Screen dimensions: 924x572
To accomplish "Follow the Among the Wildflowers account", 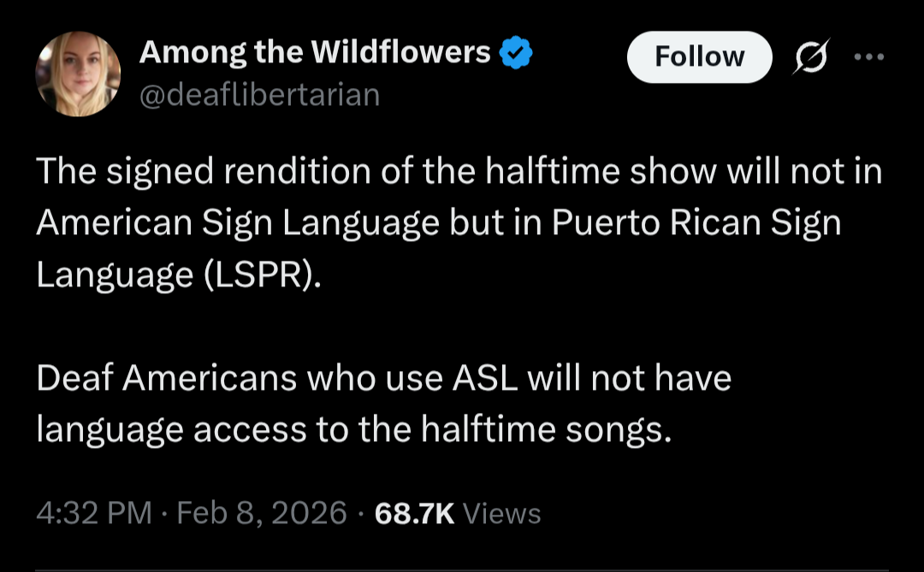I will click(700, 57).
